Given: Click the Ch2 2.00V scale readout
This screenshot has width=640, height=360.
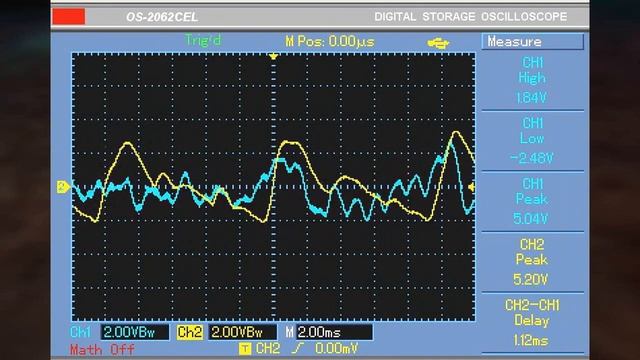Looking at the screenshot, I should coord(243,332).
